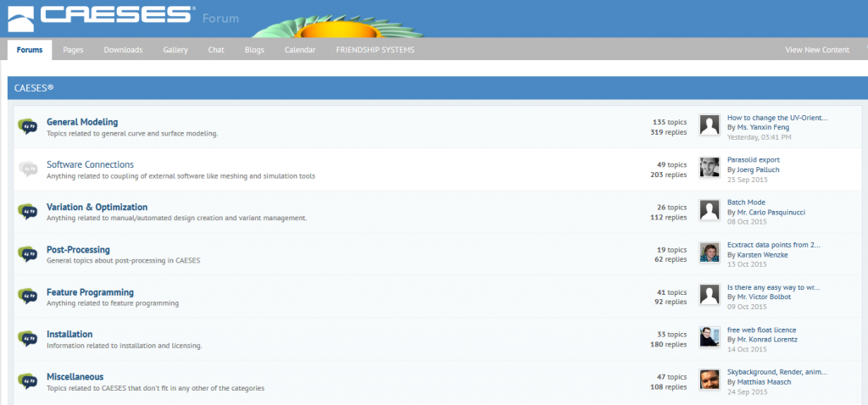View Ms. Yanxin Feng's profile name link
Viewport: 868px width, 405px height.
tap(764, 127)
